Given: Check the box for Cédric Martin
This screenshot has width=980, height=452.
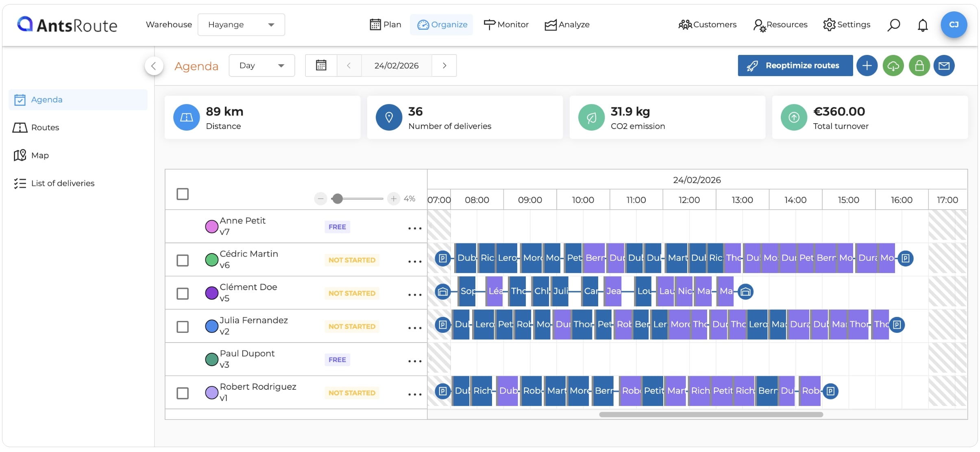Looking at the screenshot, I should [x=183, y=260].
